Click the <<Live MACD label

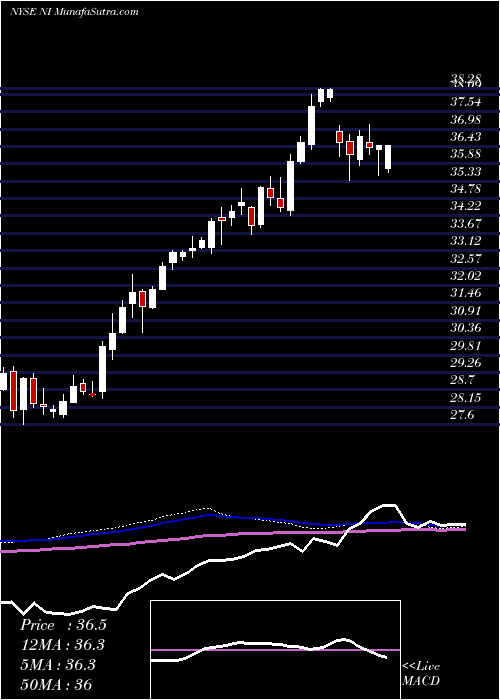pos(421,674)
